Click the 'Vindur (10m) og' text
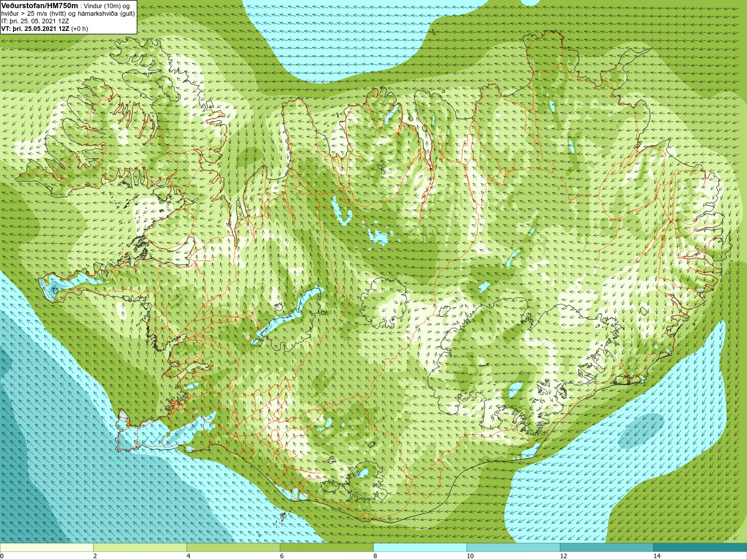This screenshot has height=560, width=747. [107, 6]
